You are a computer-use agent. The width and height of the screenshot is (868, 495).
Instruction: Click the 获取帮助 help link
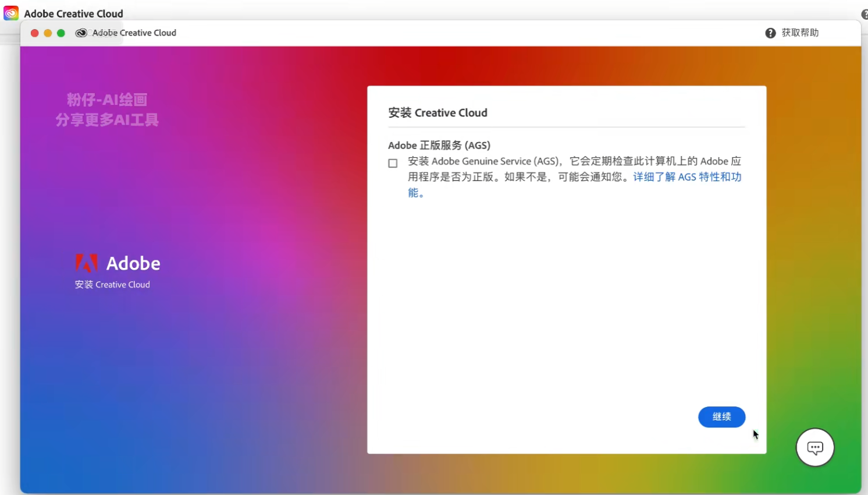click(x=800, y=33)
